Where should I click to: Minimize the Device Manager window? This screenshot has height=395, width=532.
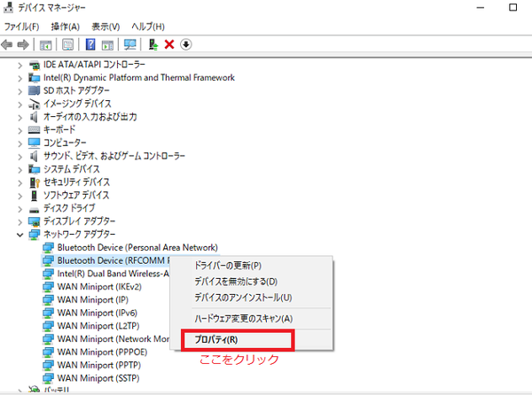481,7
